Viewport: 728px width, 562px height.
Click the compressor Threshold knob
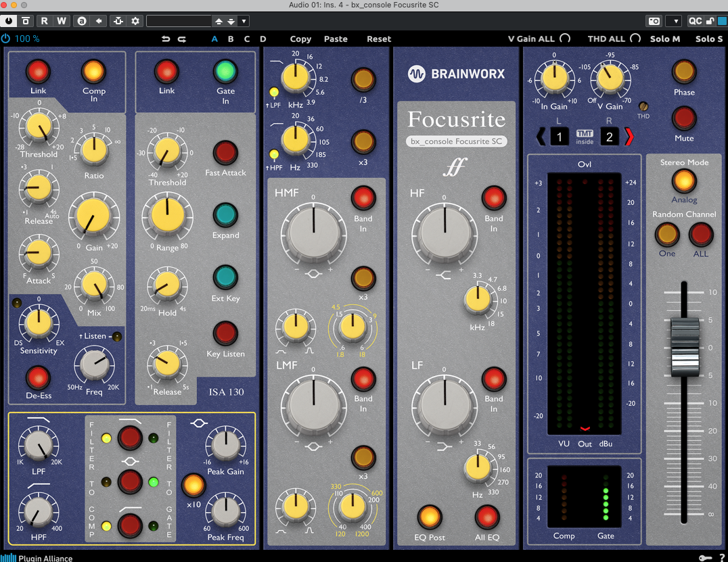[x=39, y=126]
